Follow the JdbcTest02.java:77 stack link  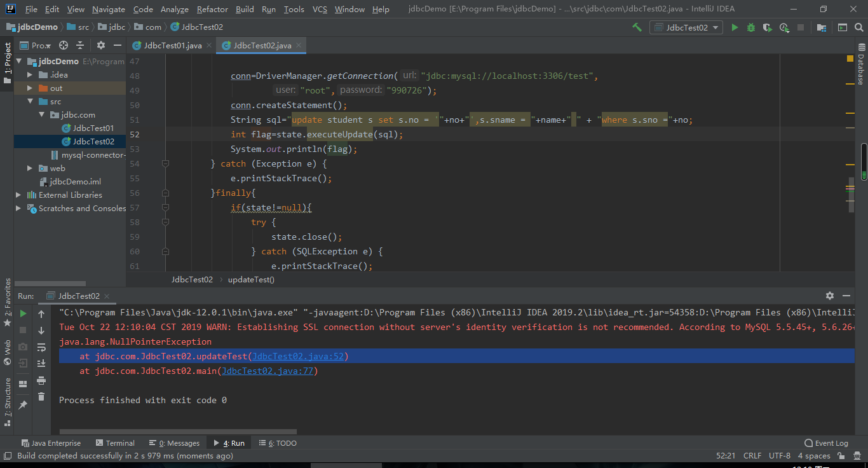(268, 371)
